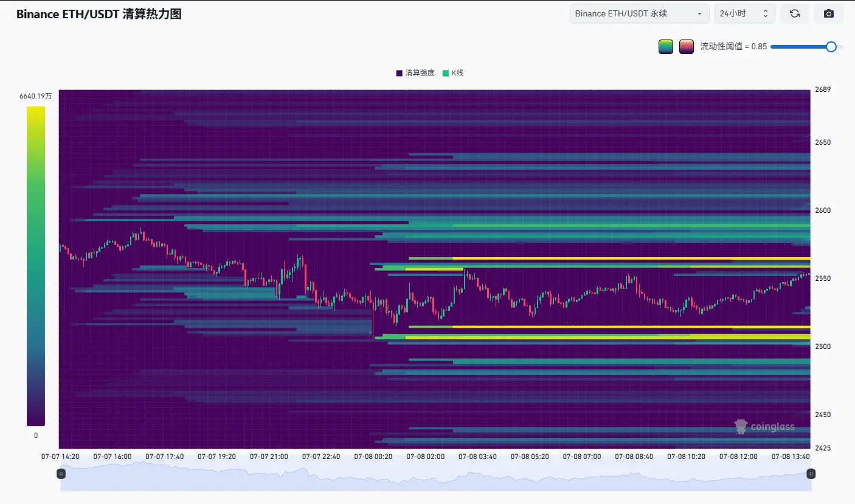This screenshot has height=504, width=855.
Task: Click the Binance ETH/USDT 清算热力图 title
Action: 99,15
